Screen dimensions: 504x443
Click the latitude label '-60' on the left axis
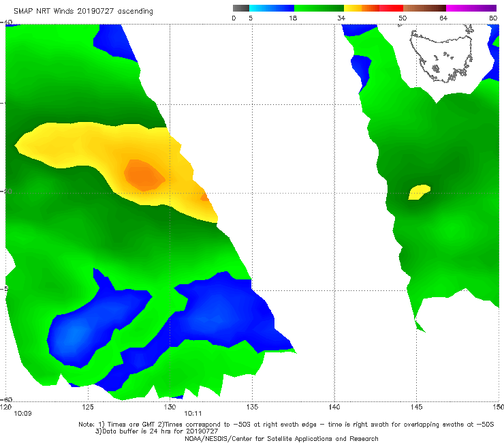pos(7,399)
